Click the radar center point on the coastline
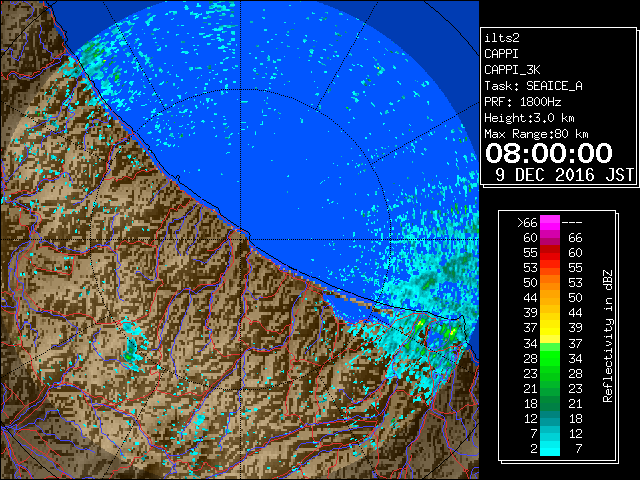Image resolution: width=640 pixels, height=480 pixels. click(x=241, y=239)
